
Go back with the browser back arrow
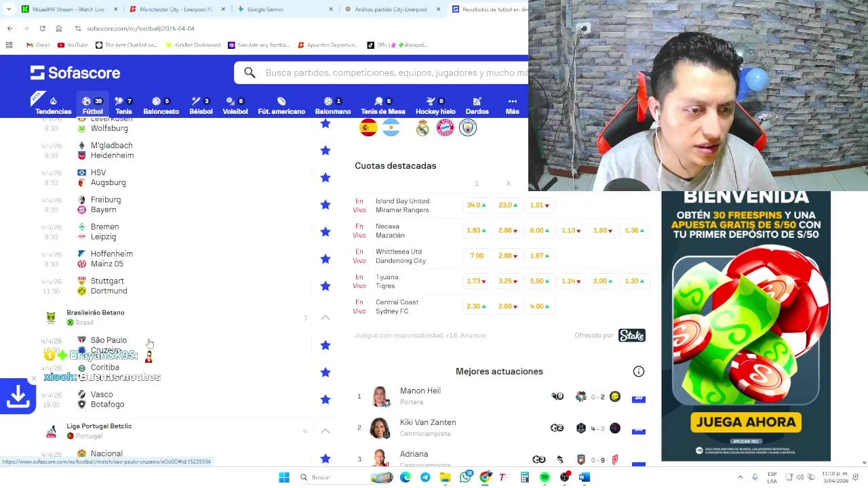(9, 28)
